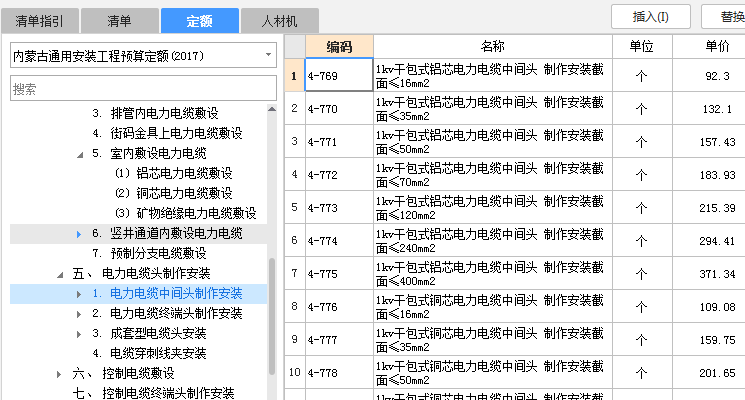Image resolution: width=745 pixels, height=400 pixels.
Task: Click the 单价 column header
Action: (x=709, y=46)
